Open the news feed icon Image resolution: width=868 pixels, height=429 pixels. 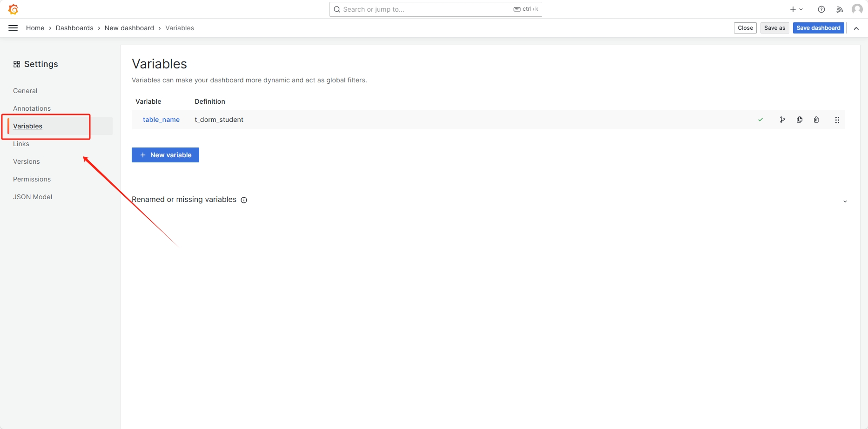pyautogui.click(x=840, y=9)
